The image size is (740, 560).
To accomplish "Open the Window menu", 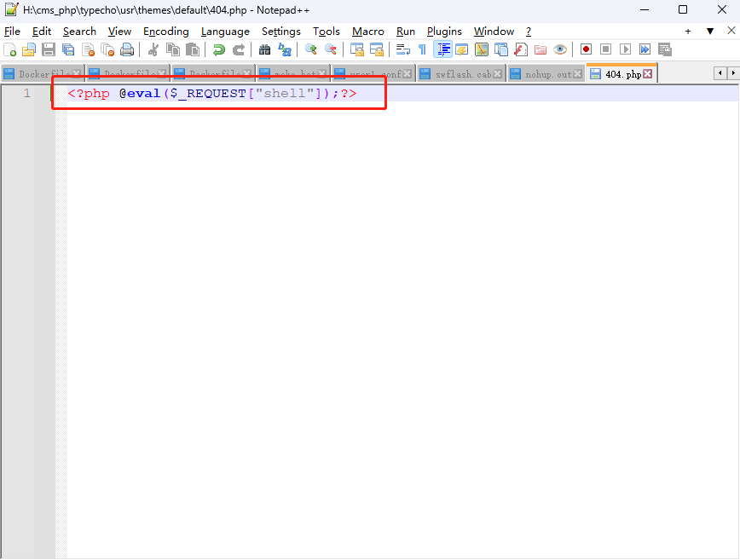I will click(494, 32).
